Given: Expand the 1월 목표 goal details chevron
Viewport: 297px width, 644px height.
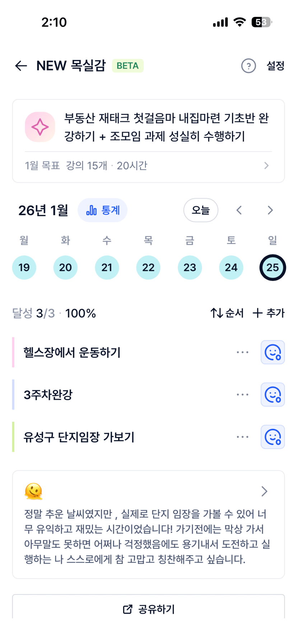Looking at the screenshot, I should [x=266, y=166].
